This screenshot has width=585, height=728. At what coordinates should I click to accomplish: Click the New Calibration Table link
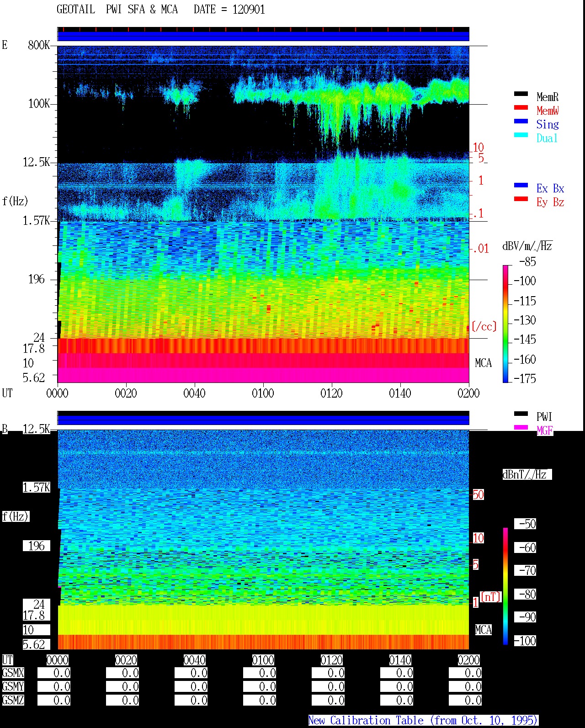tap(423, 721)
